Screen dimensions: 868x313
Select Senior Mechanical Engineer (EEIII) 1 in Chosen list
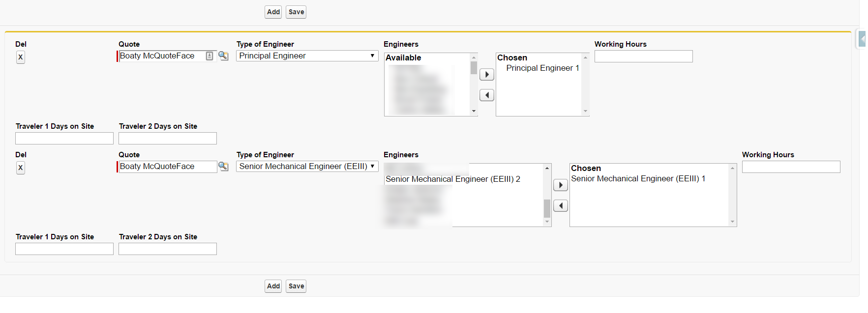tap(638, 179)
